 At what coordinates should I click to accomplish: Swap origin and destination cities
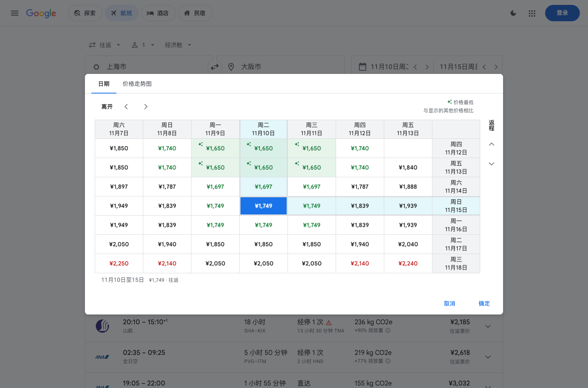(215, 67)
